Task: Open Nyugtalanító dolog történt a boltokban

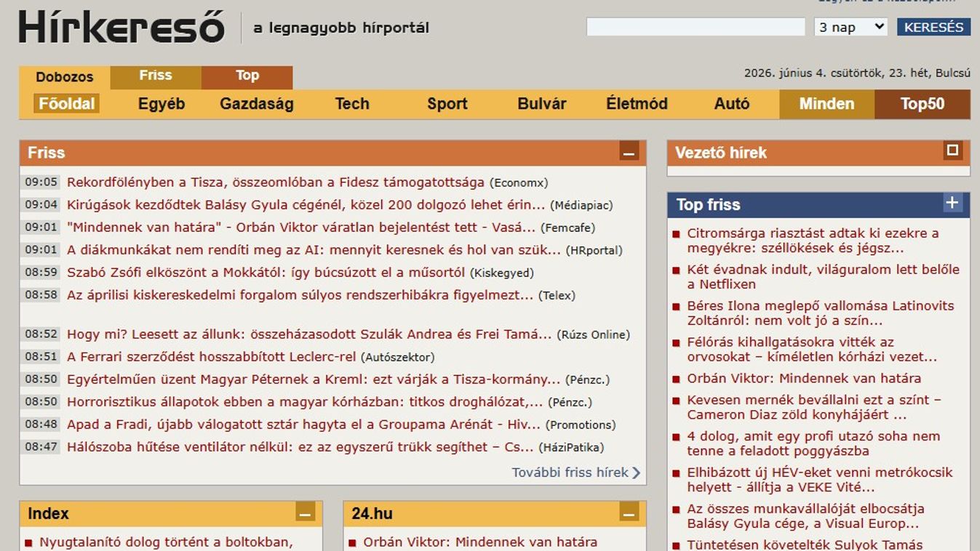Action: (166, 542)
